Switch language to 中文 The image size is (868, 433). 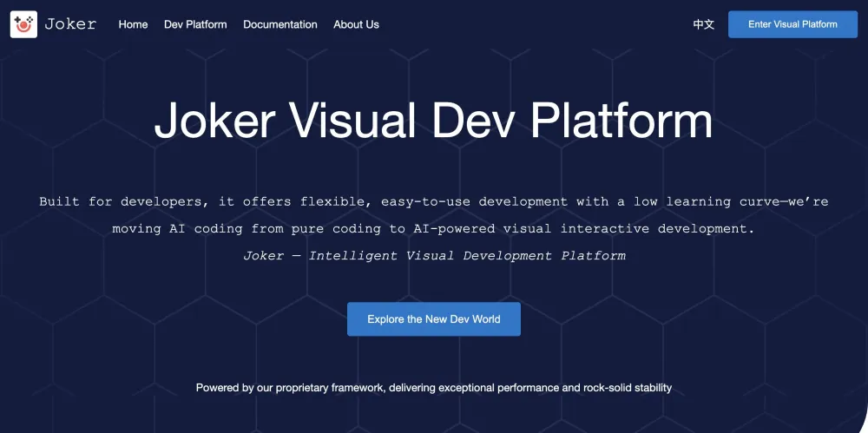point(703,24)
